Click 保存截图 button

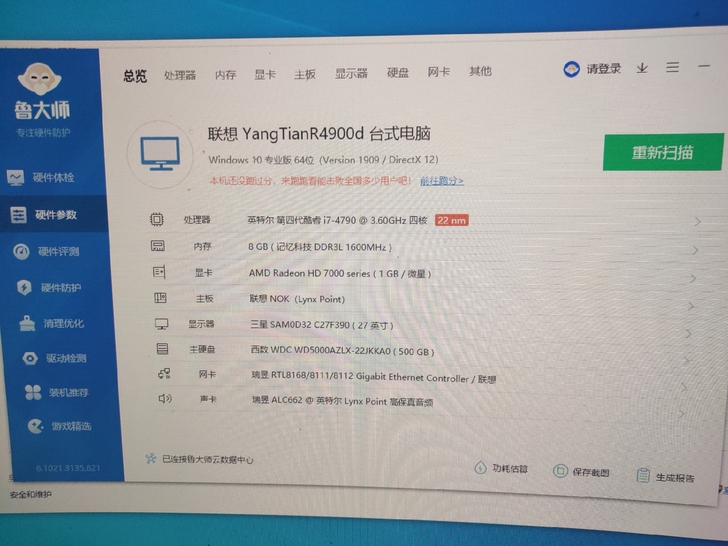click(581, 472)
